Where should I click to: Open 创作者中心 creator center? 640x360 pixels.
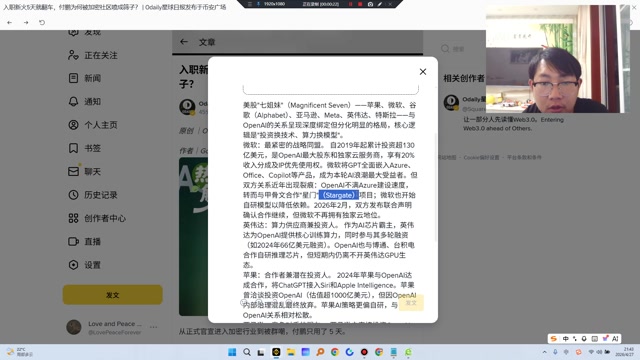[x=97, y=218]
